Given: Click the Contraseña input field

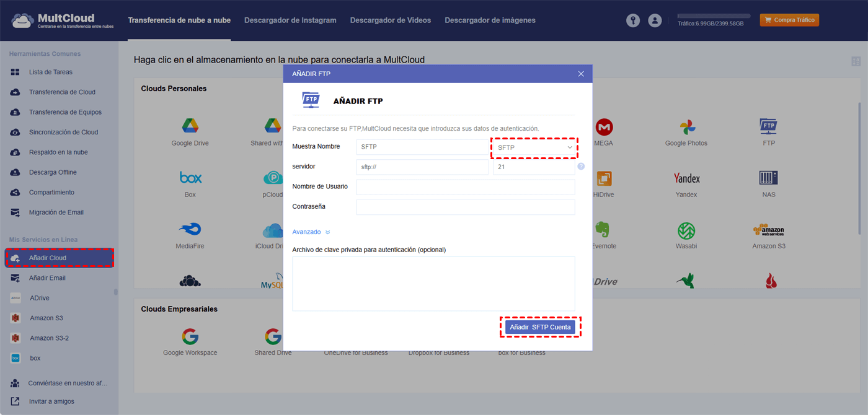Looking at the screenshot, I should (466, 207).
